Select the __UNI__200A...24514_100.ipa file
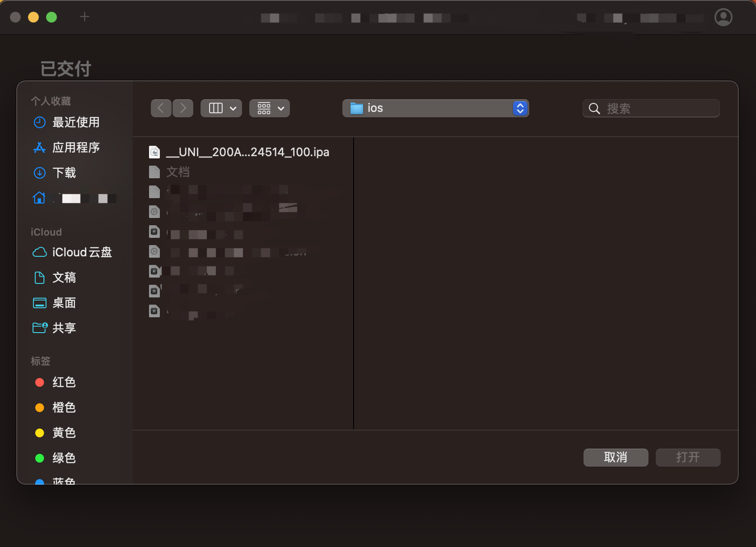756x547 pixels. [x=247, y=152]
